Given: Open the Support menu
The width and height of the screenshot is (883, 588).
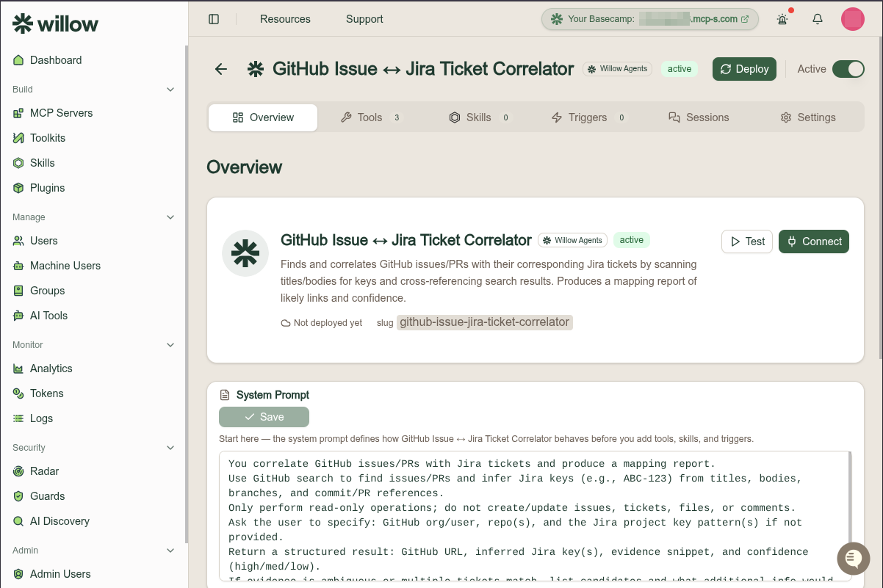Looking at the screenshot, I should (364, 19).
